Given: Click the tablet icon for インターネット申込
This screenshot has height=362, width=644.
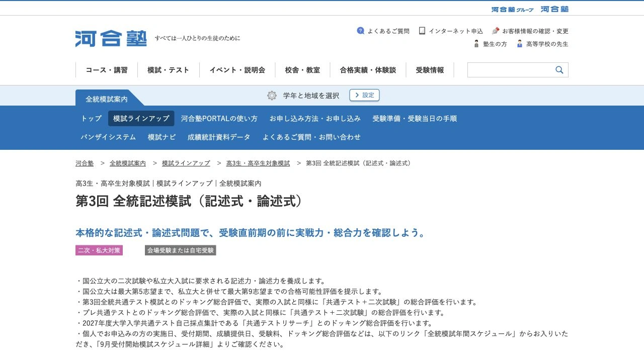Looking at the screenshot, I should (422, 31).
